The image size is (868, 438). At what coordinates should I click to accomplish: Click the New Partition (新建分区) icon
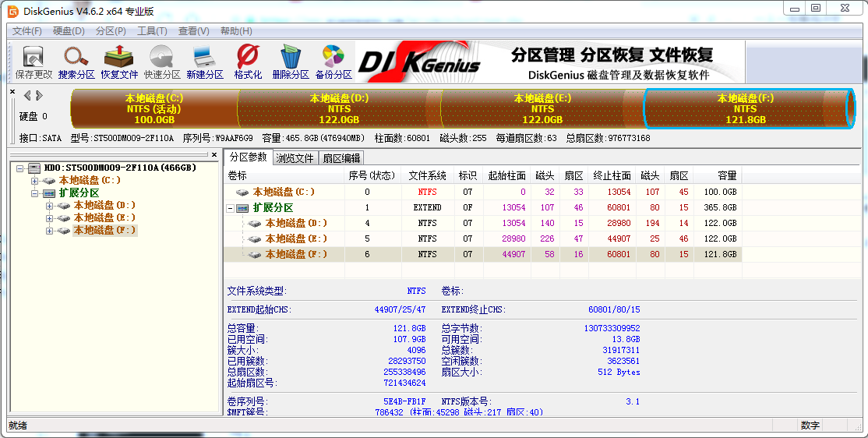(x=205, y=62)
